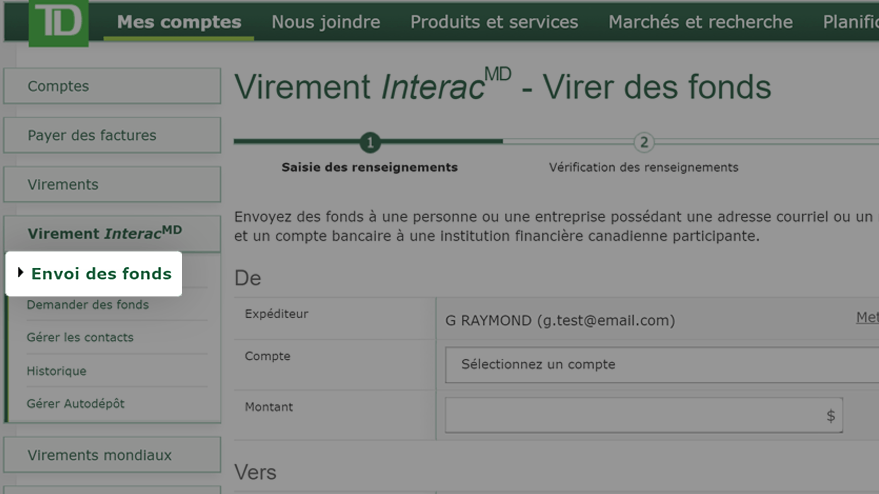Click Saisie des renseignements label

369,167
